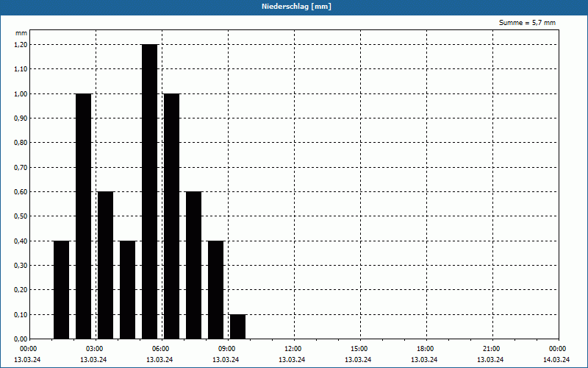
Task: Click the 0,60 bar just after 03:00
Action: pyautogui.click(x=105, y=266)
